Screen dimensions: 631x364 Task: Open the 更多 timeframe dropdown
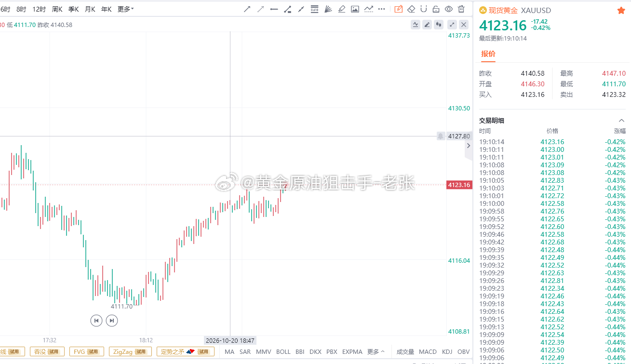[126, 9]
